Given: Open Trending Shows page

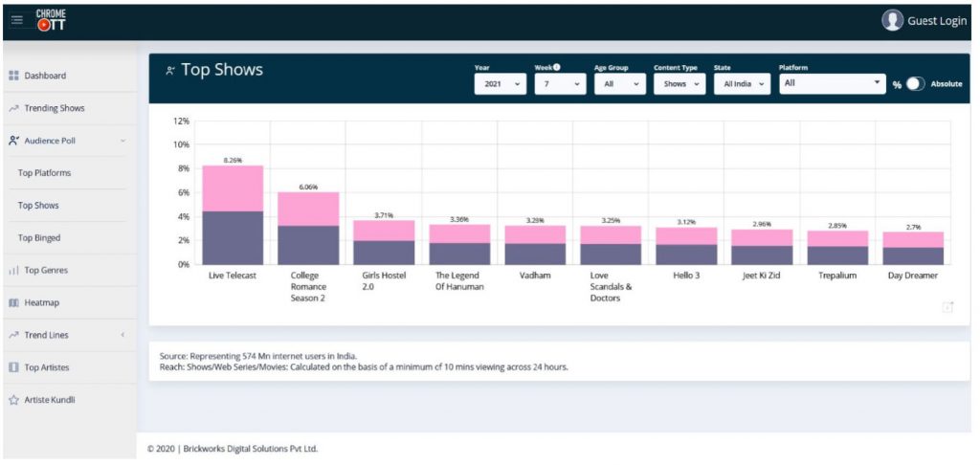Looking at the screenshot, I should point(54,108).
